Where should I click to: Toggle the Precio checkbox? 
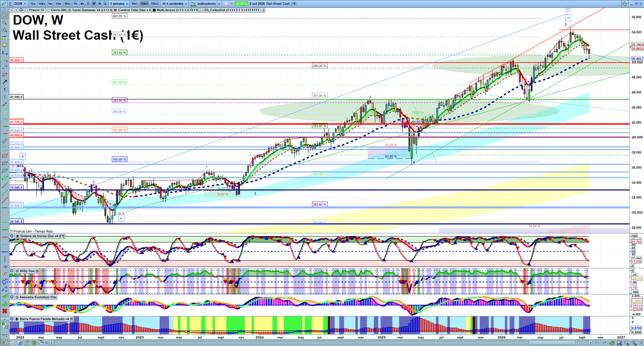27,10
